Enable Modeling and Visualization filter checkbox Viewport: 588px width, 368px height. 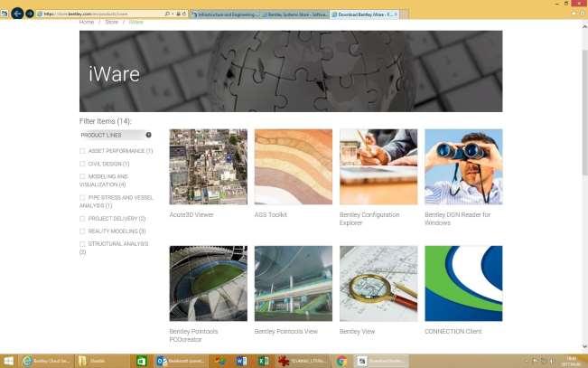[x=82, y=176]
